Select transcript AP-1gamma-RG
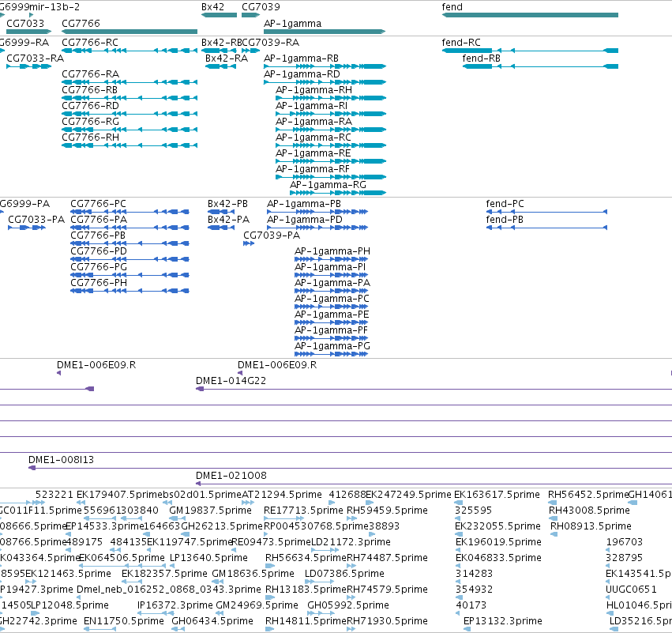672x633 pixels. 328,185
